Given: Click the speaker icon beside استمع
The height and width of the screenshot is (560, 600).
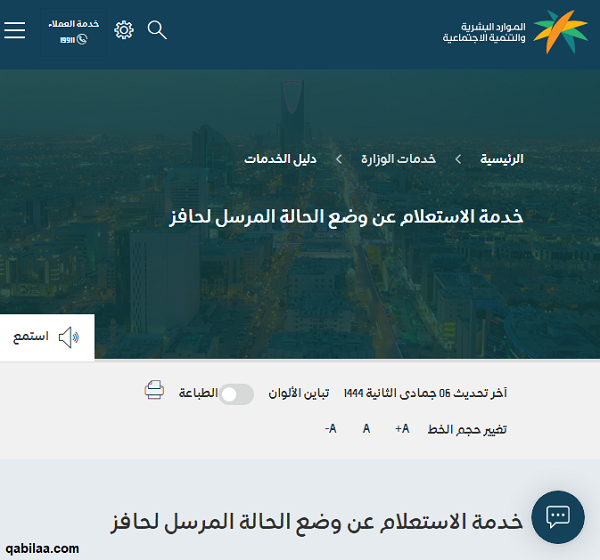Looking at the screenshot, I should [69, 337].
